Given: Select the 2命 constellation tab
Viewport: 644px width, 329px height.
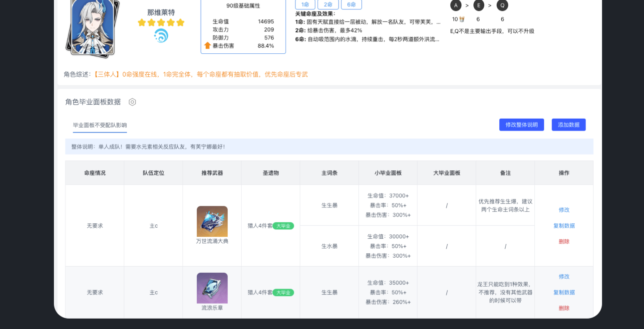Looking at the screenshot, I should 328,4.
